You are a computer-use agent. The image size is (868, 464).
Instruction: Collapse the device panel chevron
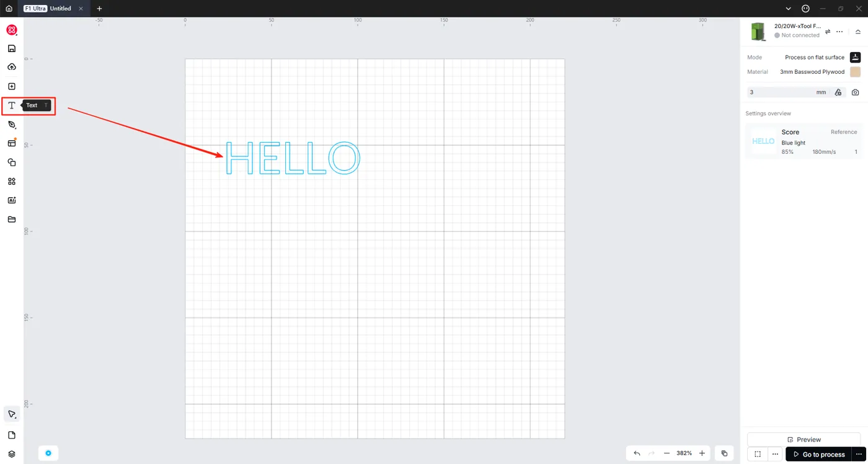click(858, 32)
